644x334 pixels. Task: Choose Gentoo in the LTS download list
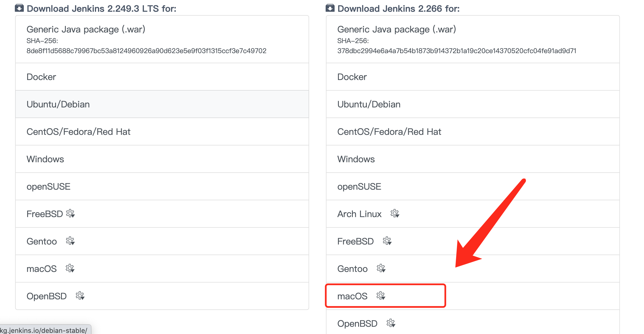(x=162, y=241)
